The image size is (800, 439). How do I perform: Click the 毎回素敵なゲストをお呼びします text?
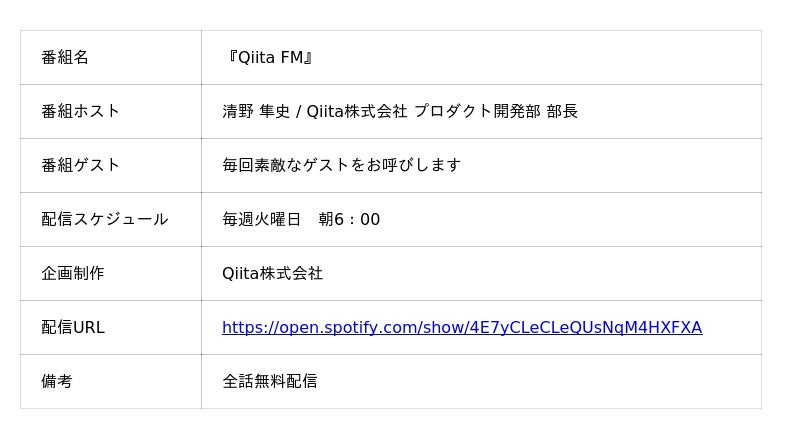[x=341, y=166]
